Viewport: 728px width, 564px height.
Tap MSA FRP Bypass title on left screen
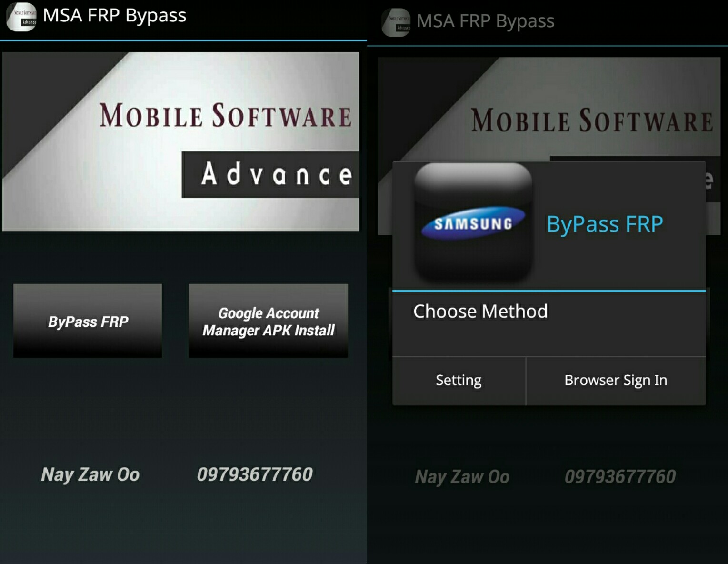click(115, 16)
